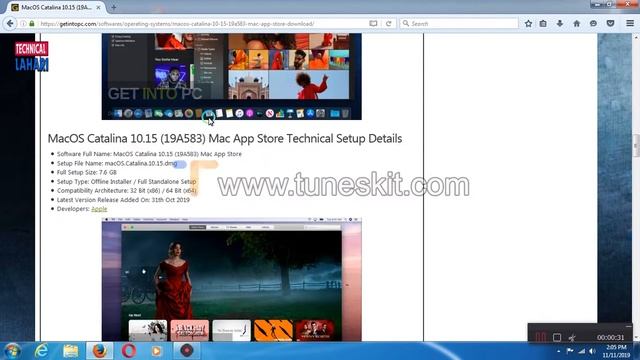Go back with the browser back arrow
The height and width of the screenshot is (360, 640).
(x=10, y=24)
